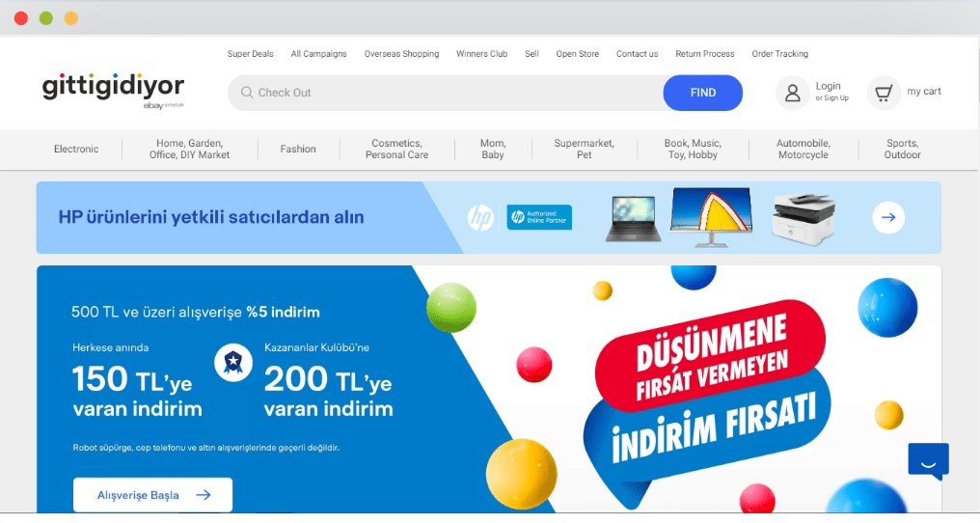This screenshot has height=523, width=980.
Task: Open the Mom, Baby category
Action: (493, 149)
